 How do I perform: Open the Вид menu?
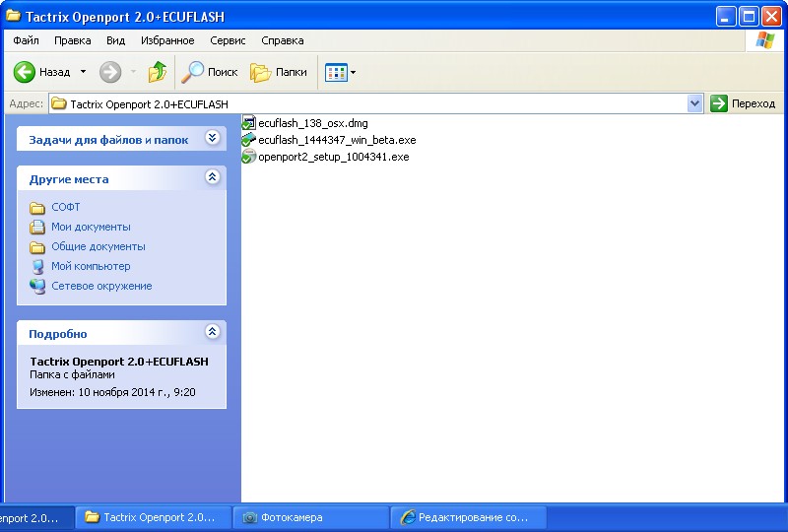(x=115, y=40)
